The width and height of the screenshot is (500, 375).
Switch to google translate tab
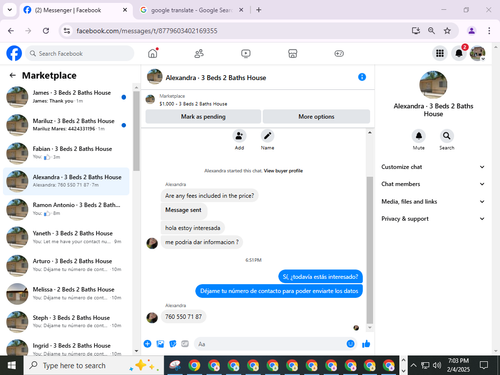(191, 10)
